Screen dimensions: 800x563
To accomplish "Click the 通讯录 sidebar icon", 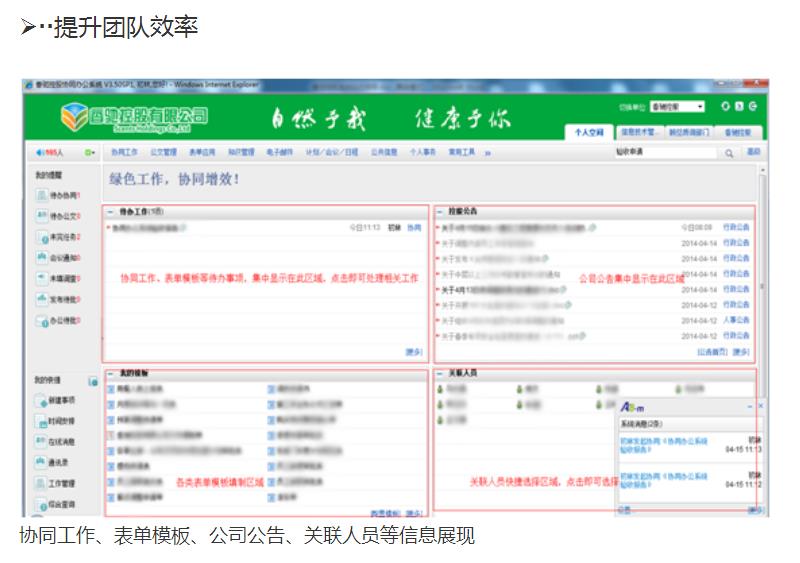I will coord(40,463).
